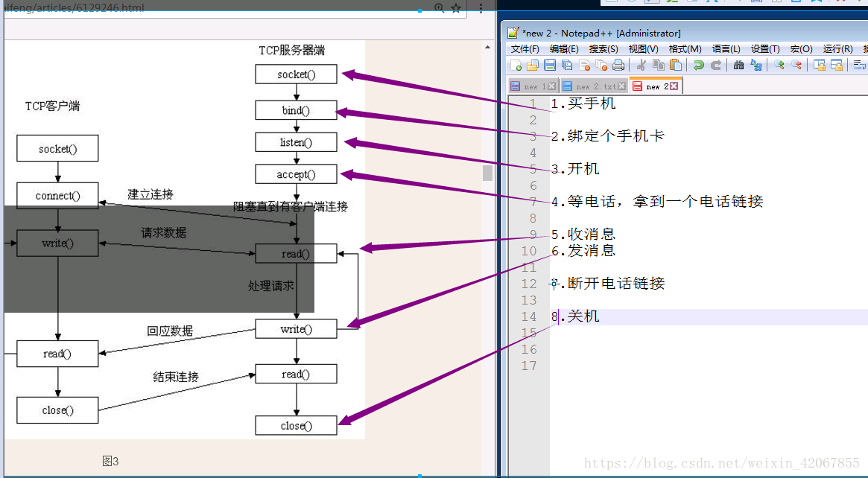Click the client connect() box in diagram
This screenshot has height=478, width=868.
(57, 196)
